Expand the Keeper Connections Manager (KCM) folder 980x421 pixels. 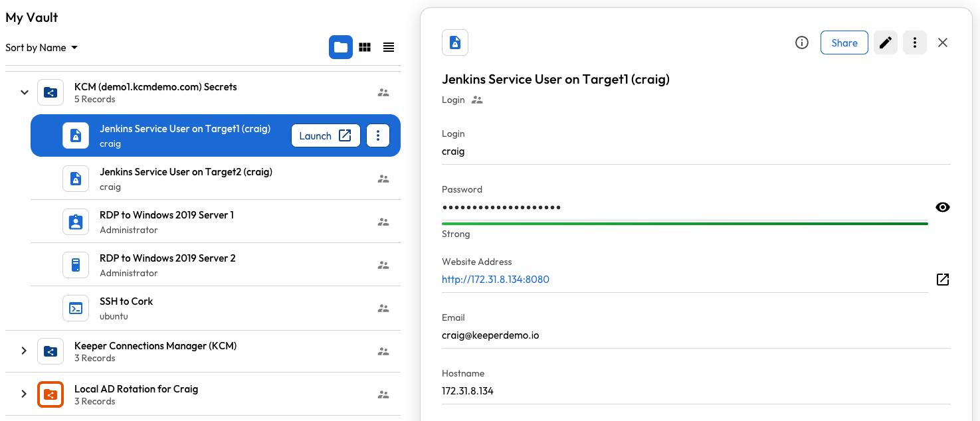pos(25,351)
